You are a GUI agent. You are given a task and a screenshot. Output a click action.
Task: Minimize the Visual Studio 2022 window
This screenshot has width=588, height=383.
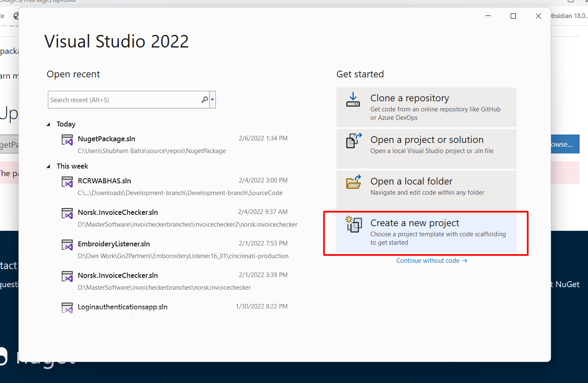tap(488, 16)
